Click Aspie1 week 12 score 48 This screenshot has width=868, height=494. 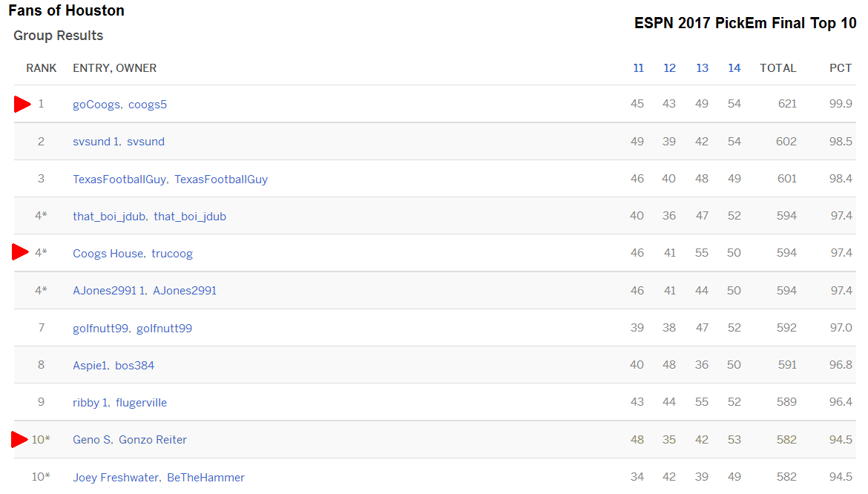(x=668, y=364)
